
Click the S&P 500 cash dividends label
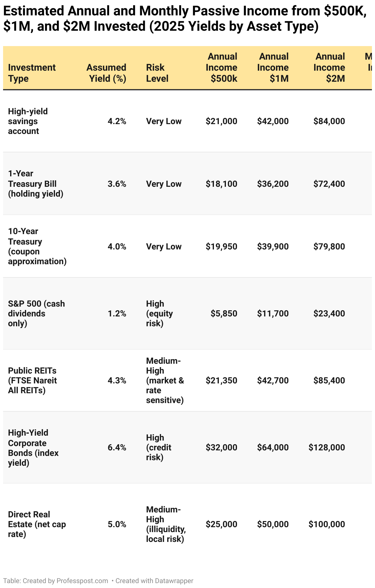pos(36,313)
